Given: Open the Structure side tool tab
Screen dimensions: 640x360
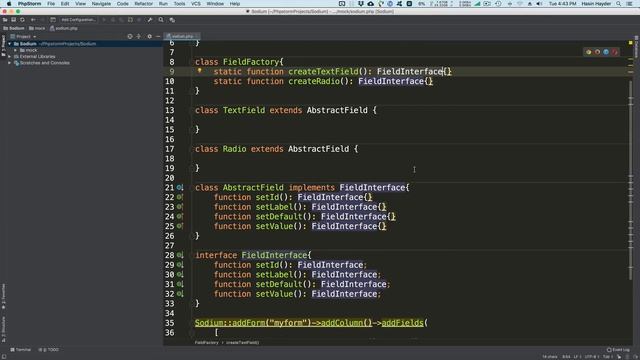Looking at the screenshot, I should click(4, 330).
